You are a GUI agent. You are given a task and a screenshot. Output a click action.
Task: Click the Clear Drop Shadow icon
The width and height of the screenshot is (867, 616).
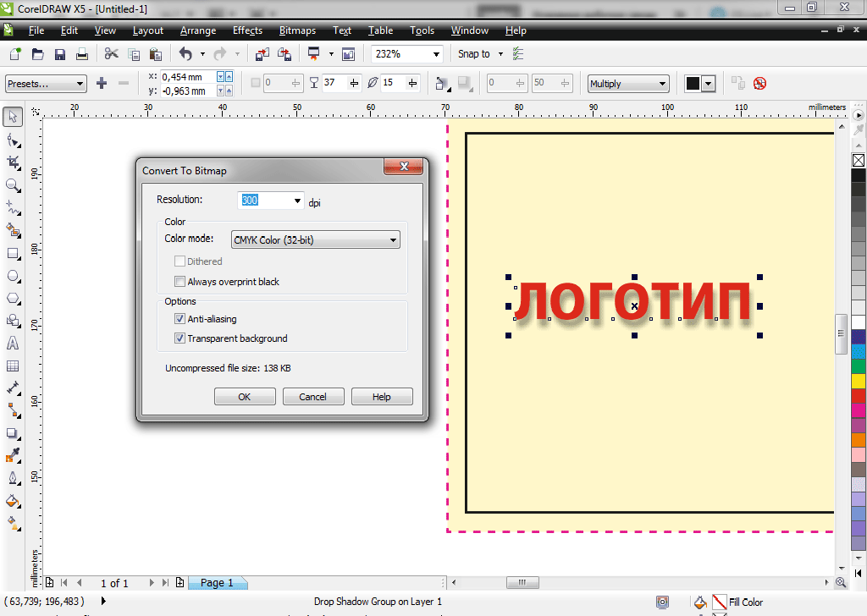759,83
